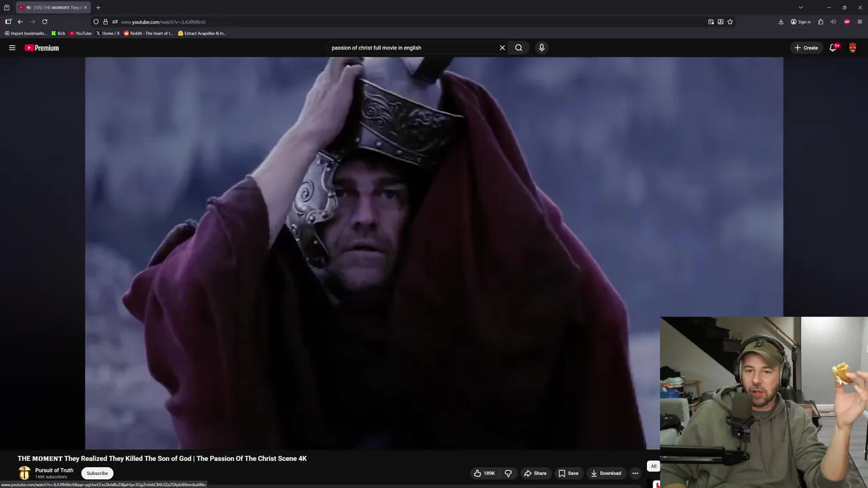The width and height of the screenshot is (868, 488).
Task: Go forward in browser history
Action: tap(32, 22)
